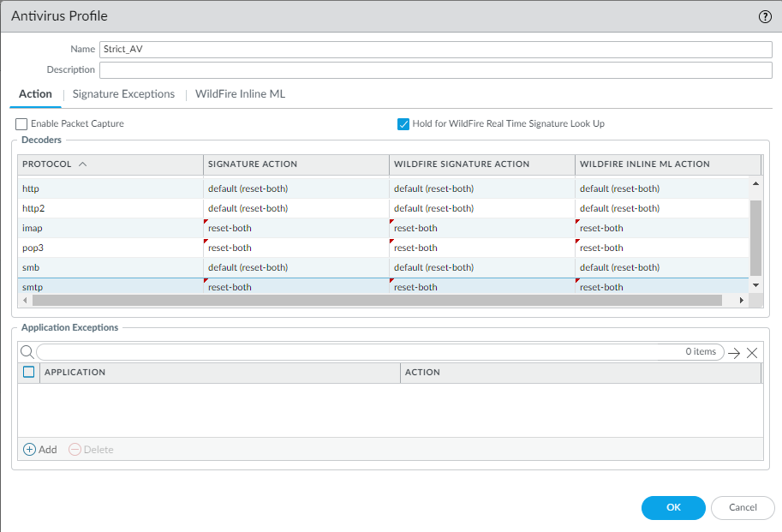Viewport: 782px width, 532px height.
Task: Enable Packet Capture checkbox
Action: pos(21,124)
